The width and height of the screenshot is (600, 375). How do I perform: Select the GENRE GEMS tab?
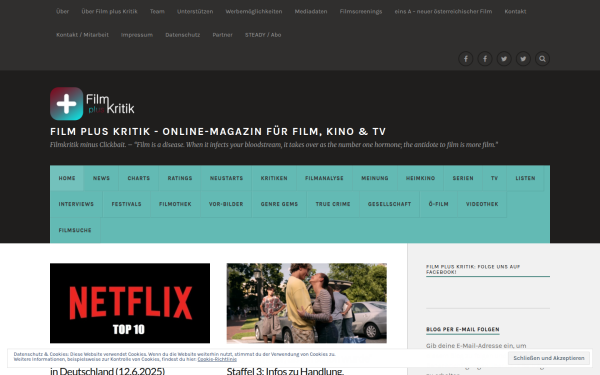point(279,204)
